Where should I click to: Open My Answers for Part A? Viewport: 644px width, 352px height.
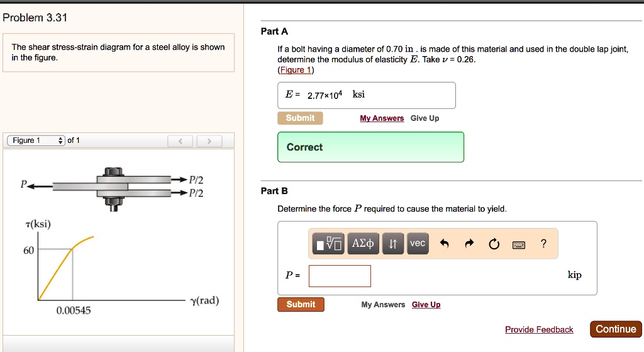pyautogui.click(x=382, y=118)
